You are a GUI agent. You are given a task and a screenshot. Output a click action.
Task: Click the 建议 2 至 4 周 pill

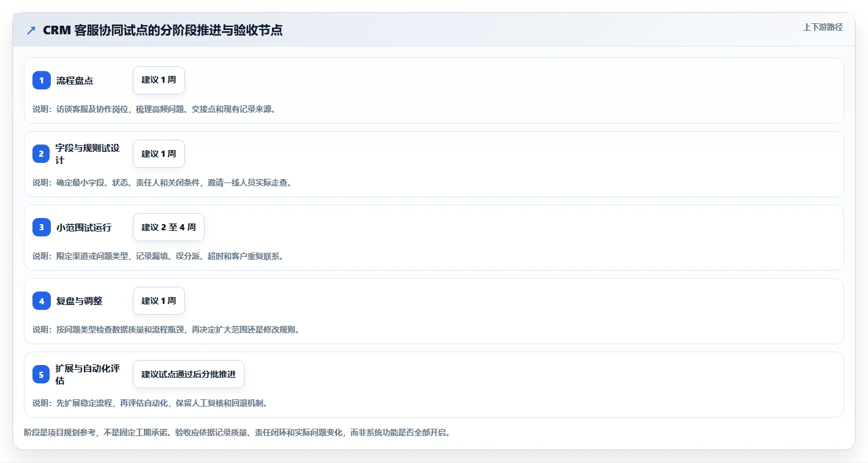[x=168, y=227]
